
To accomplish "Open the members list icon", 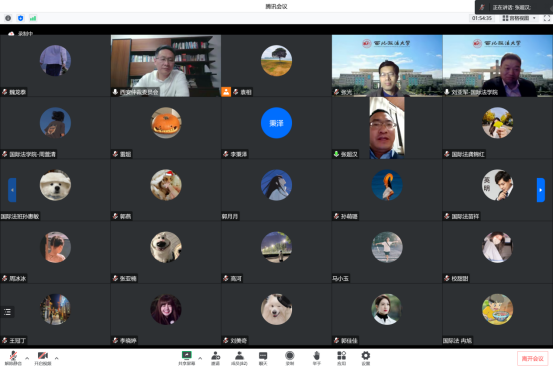I will [239, 358].
